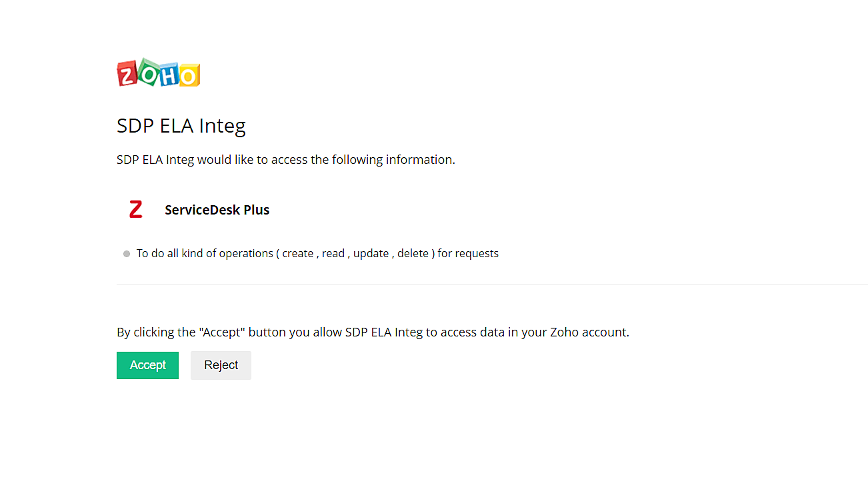Click the yellow O tile in Zoho logo
The image size is (868, 493).
[189, 73]
